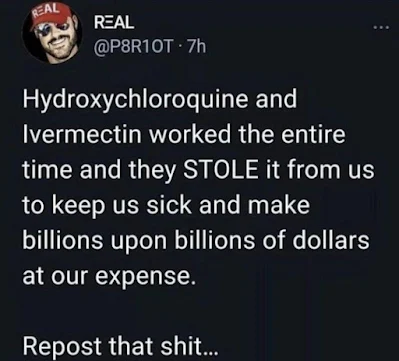The height and width of the screenshot is (361, 399).
Task: Click the words "time and they"
Action: coord(99,171)
